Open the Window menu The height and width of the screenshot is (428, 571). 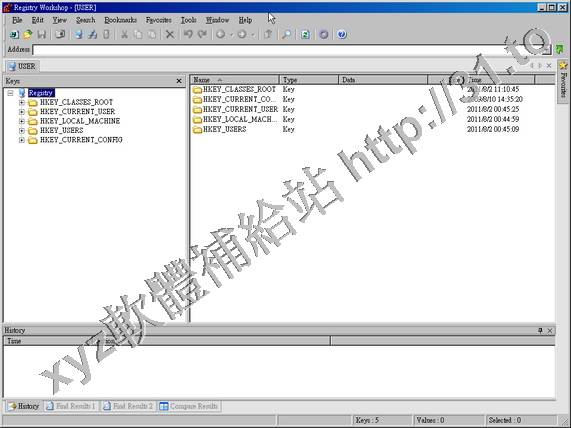pos(217,20)
